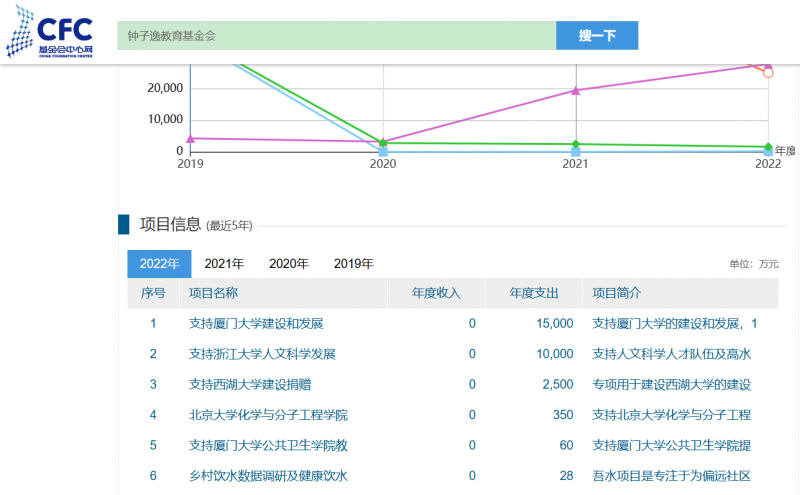The width and height of the screenshot is (800, 495).
Task: Click the 28 expenditure value
Action: coord(566,476)
